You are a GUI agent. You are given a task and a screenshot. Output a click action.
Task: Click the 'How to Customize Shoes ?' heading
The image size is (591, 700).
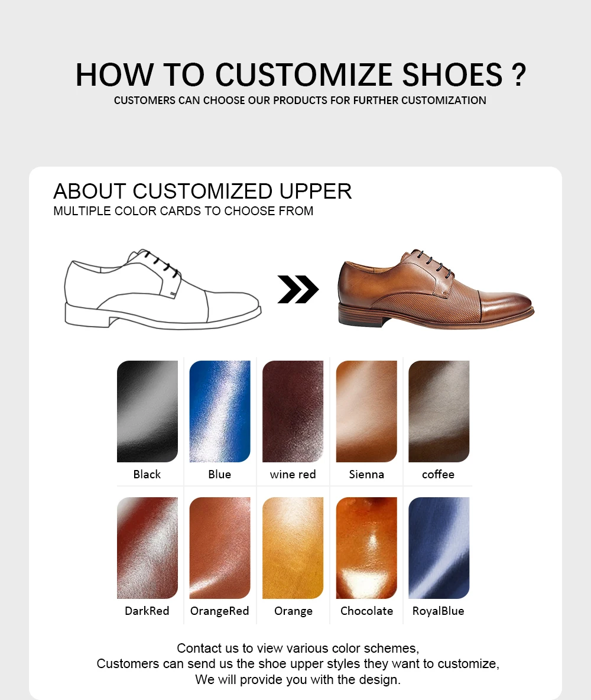click(x=301, y=74)
